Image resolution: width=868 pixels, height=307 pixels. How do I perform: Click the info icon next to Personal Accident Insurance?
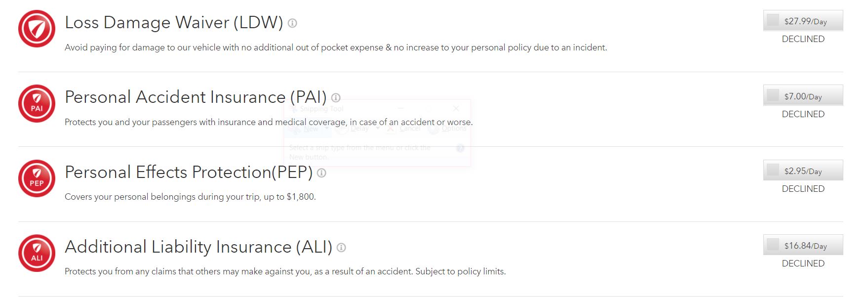point(336,98)
